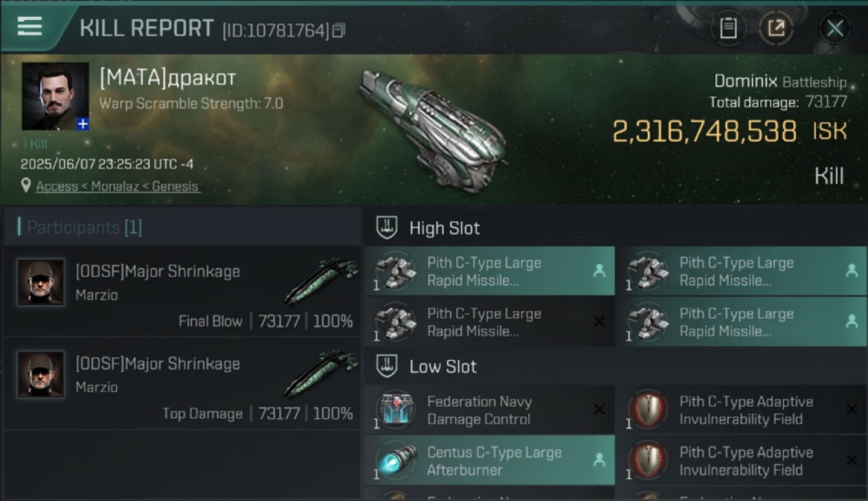Select Top Damage Major Shrinkage entry

(x=182, y=383)
